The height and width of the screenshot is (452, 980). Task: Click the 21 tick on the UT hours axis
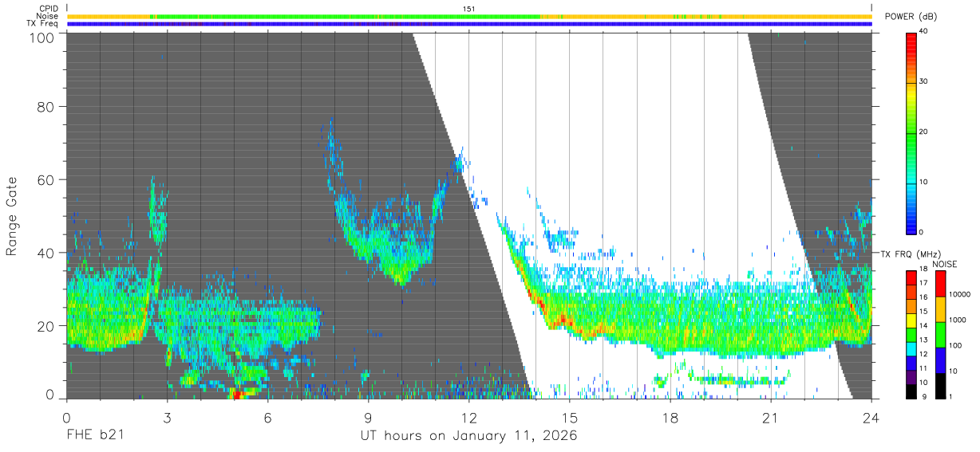pos(771,417)
